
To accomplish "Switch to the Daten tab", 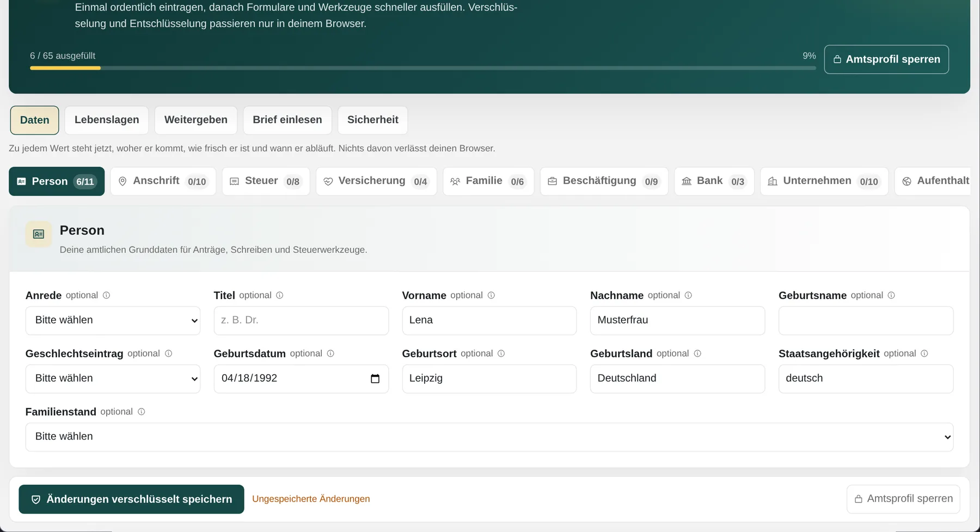I will pyautogui.click(x=35, y=120).
